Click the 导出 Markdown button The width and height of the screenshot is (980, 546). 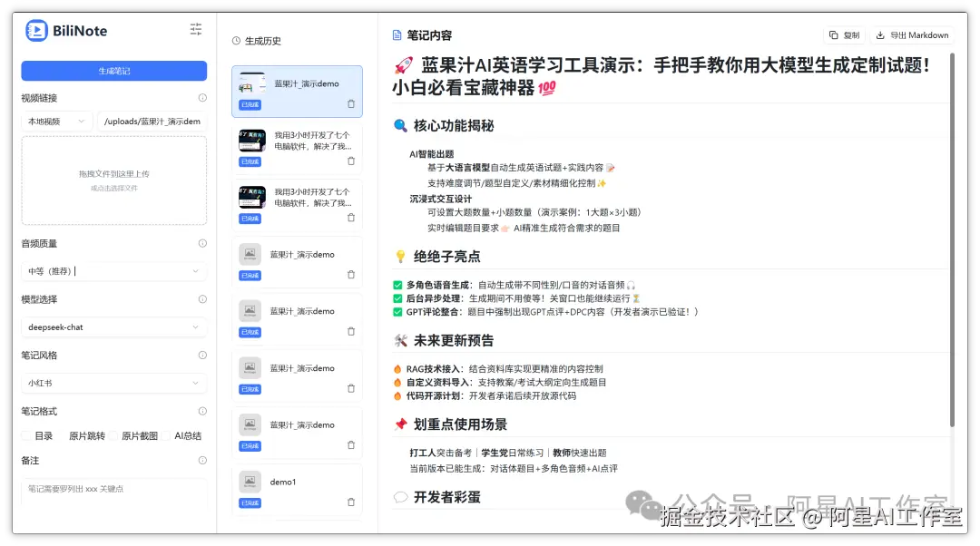(913, 35)
